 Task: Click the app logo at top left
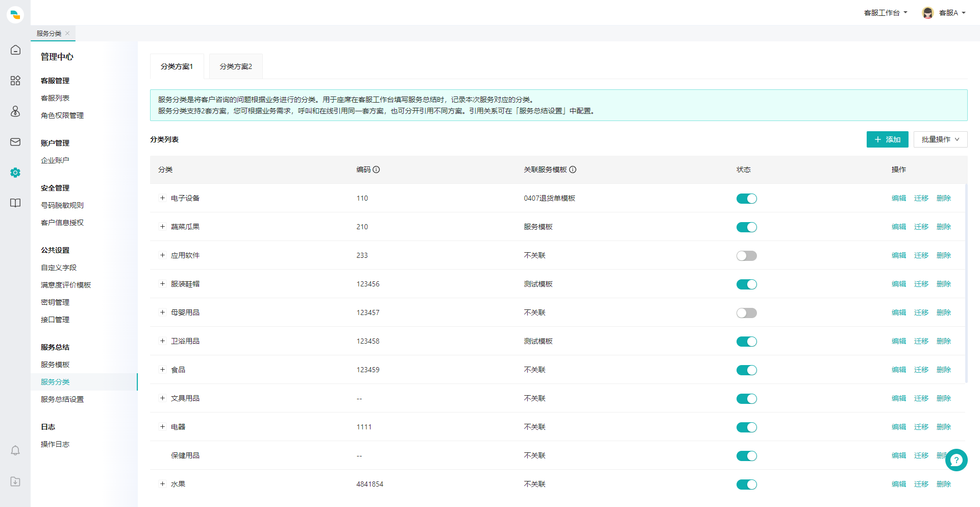pos(15,15)
